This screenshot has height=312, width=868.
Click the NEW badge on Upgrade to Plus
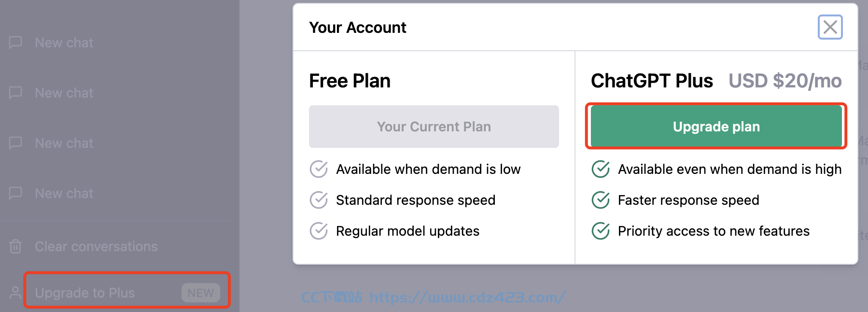point(200,293)
